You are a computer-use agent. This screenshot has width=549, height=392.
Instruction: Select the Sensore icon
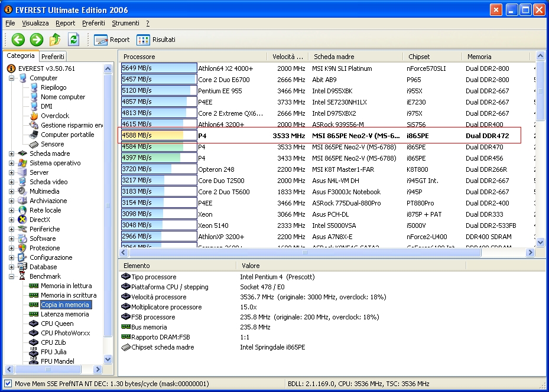pyautogui.click(x=34, y=144)
